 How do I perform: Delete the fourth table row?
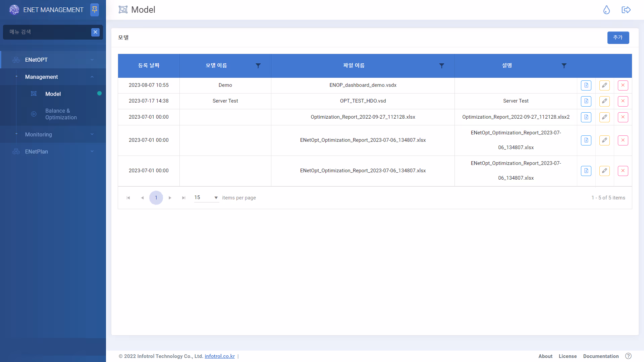click(623, 140)
